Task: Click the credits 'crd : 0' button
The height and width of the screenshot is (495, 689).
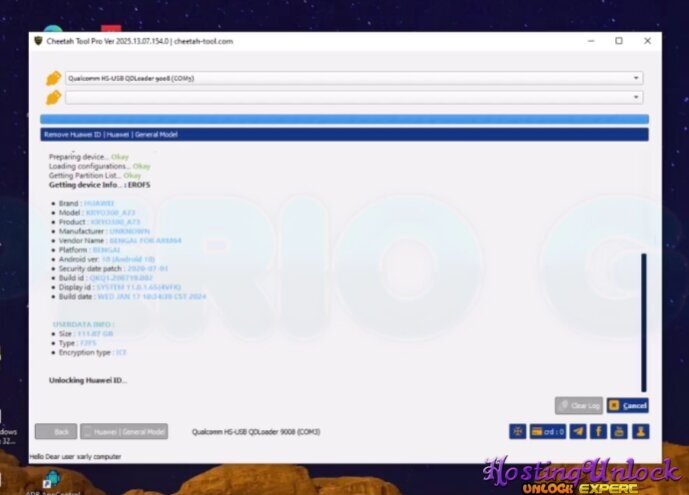Action: coord(548,431)
